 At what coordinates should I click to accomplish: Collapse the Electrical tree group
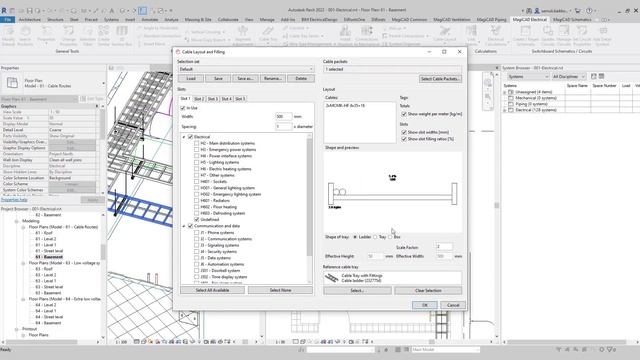184,137
